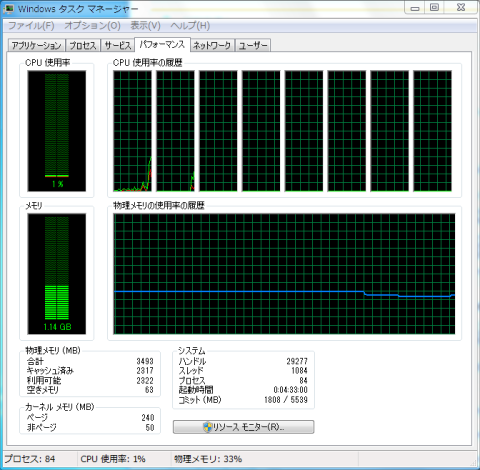Click the 非ページ value 50
The width and height of the screenshot is (480, 470).
click(x=150, y=428)
